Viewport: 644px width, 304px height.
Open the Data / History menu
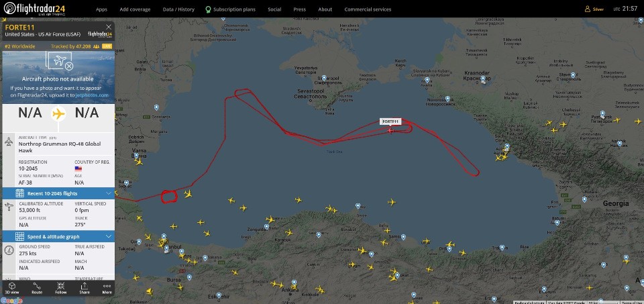(178, 9)
